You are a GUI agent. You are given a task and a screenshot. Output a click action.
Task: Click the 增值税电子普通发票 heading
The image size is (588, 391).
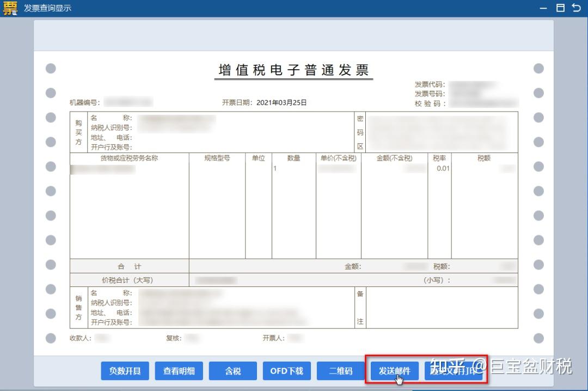293,70
